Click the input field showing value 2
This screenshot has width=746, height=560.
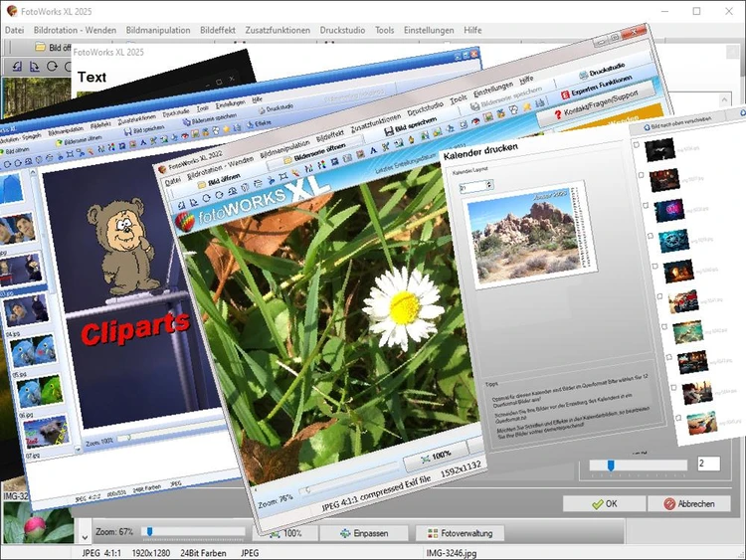(x=708, y=464)
